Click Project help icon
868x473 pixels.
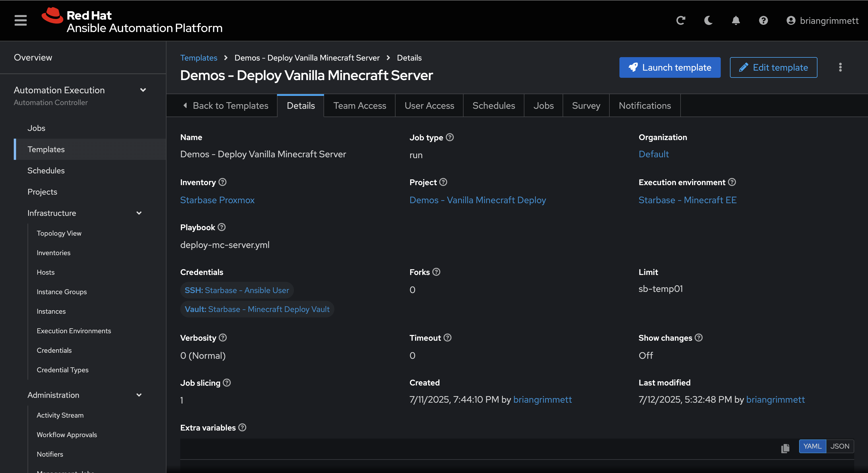pos(443,182)
